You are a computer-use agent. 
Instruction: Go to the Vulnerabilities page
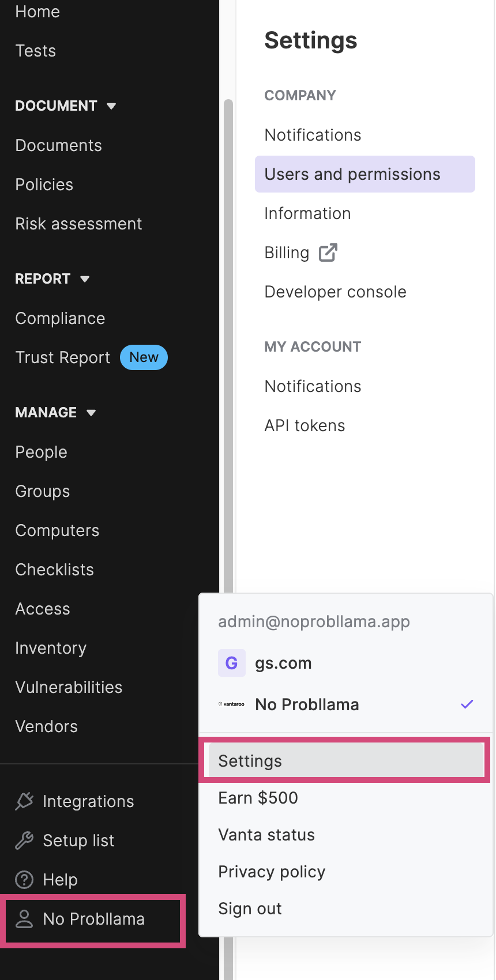click(x=69, y=687)
